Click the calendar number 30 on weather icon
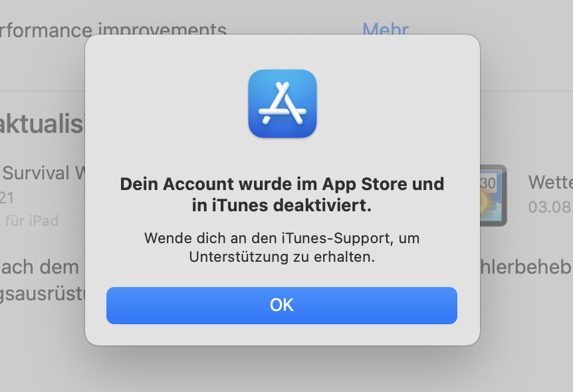 [487, 183]
